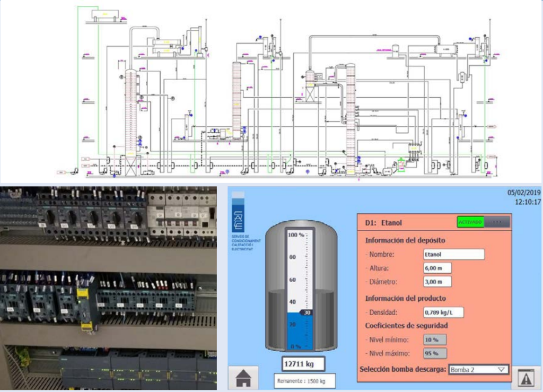Select the Nombre field containing Etanol
Viewport: 543px width, 392px height.
pyautogui.click(x=453, y=254)
